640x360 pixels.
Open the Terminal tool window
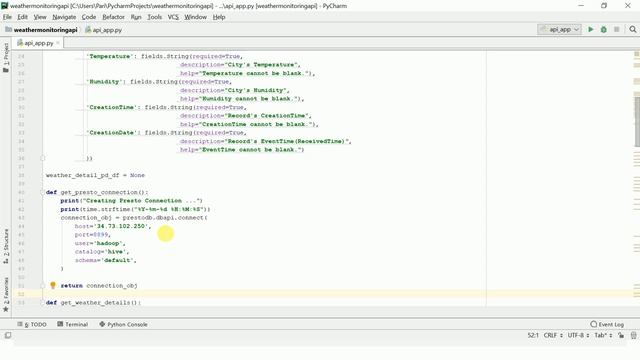pos(73,324)
